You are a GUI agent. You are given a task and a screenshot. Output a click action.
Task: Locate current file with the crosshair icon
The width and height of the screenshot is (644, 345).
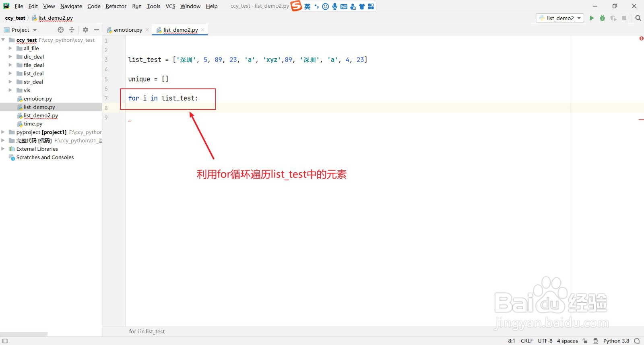tap(61, 30)
